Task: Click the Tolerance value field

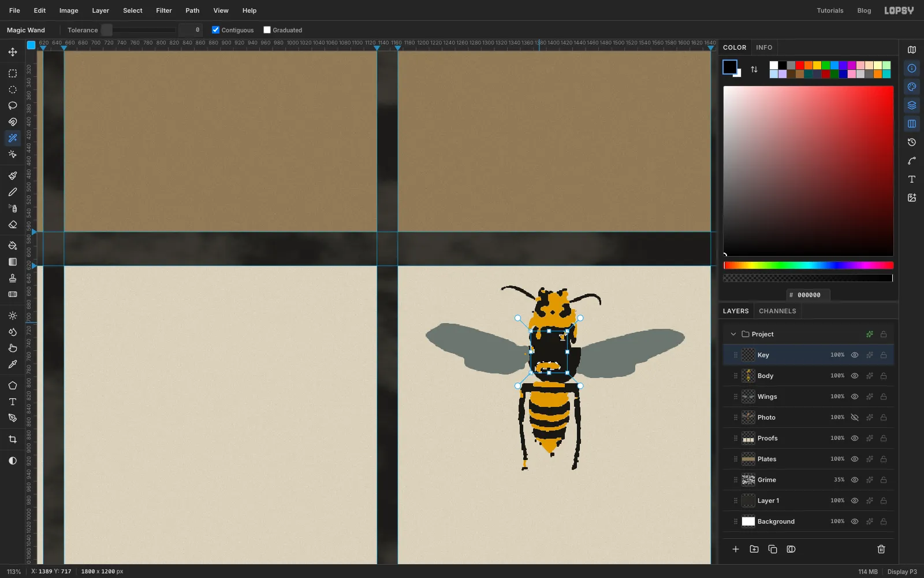Action: [191, 30]
